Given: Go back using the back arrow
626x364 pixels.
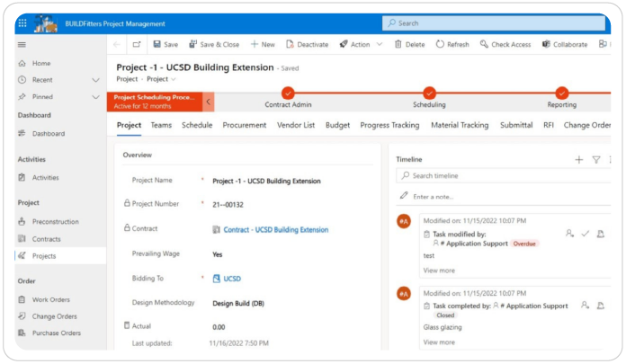Looking at the screenshot, I should point(117,44).
